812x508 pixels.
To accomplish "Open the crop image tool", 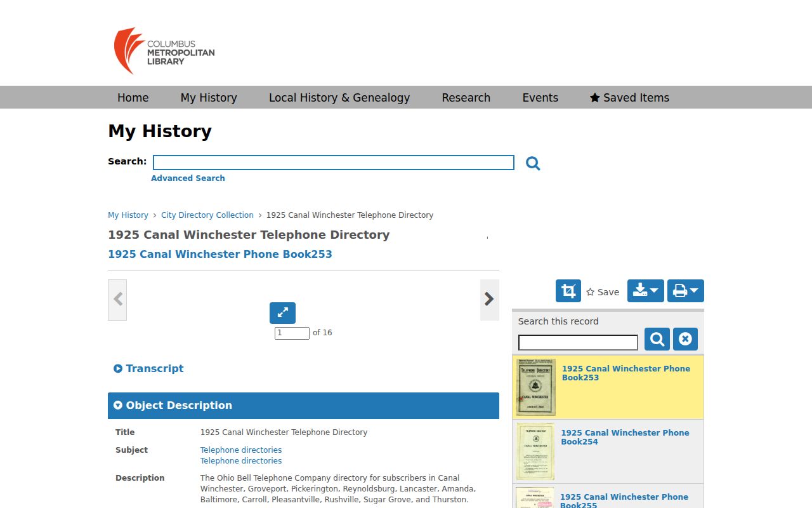I will [568, 291].
